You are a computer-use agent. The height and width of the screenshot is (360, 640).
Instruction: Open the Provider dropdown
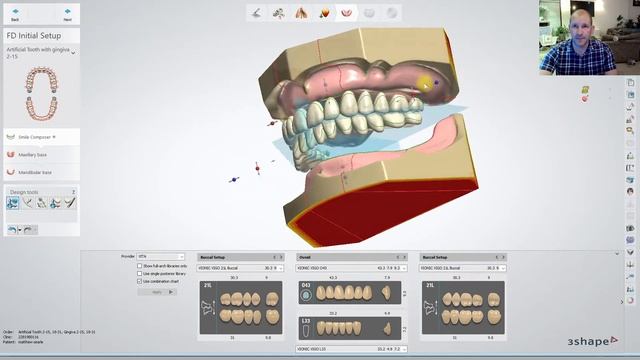[160, 256]
